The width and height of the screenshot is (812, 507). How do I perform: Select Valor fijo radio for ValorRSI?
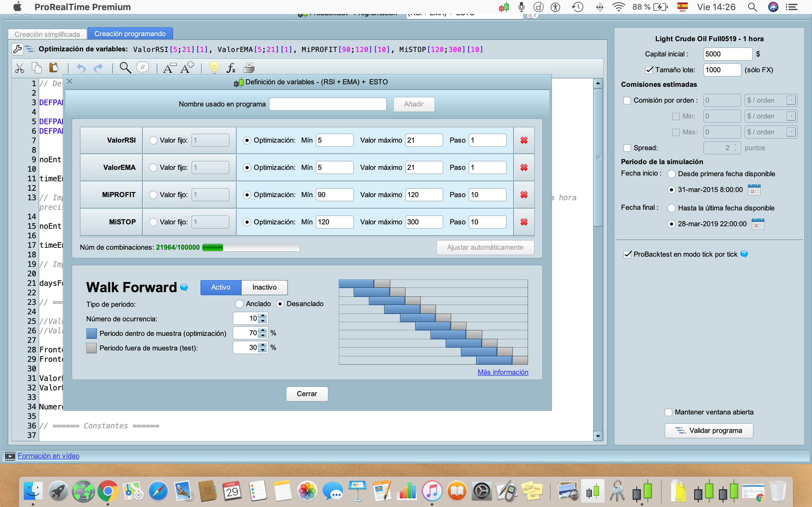(x=153, y=140)
